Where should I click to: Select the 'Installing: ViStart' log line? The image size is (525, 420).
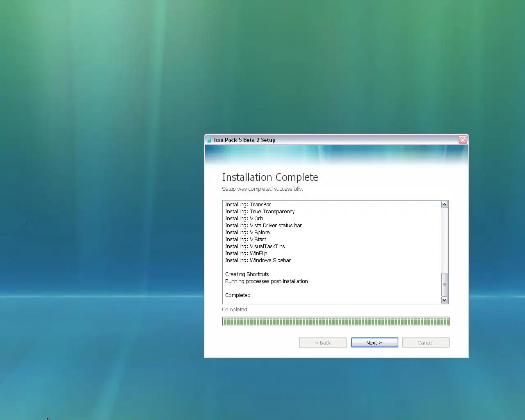coord(246,239)
